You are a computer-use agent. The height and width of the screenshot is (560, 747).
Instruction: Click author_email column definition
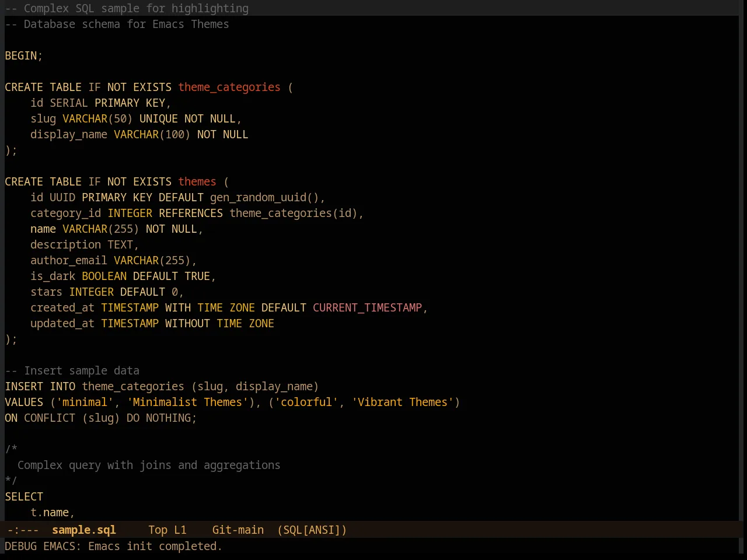114,260
